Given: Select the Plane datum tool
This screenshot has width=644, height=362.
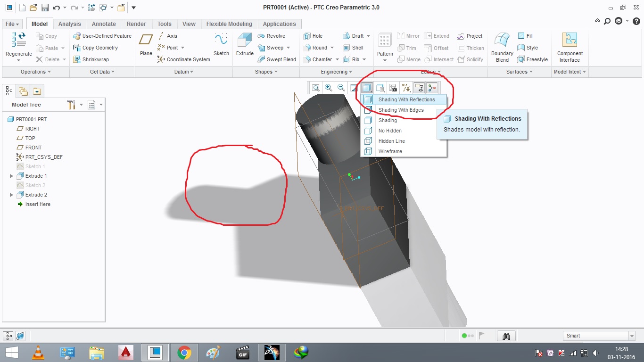Looking at the screenshot, I should click(x=146, y=44).
